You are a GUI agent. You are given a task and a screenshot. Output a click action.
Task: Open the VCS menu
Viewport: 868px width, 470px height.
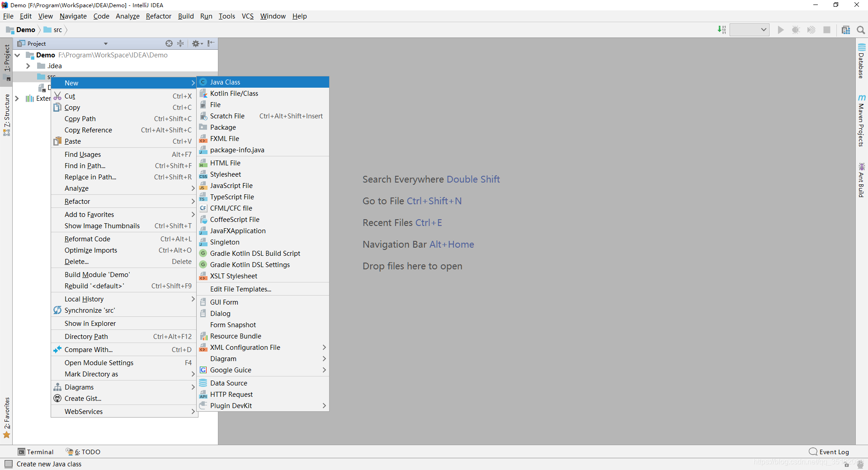coord(248,16)
